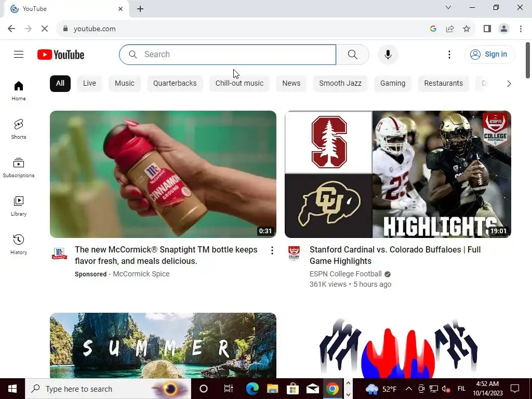Click the McCormick channel avatar
This screenshot has width=532, height=399.
(x=59, y=254)
